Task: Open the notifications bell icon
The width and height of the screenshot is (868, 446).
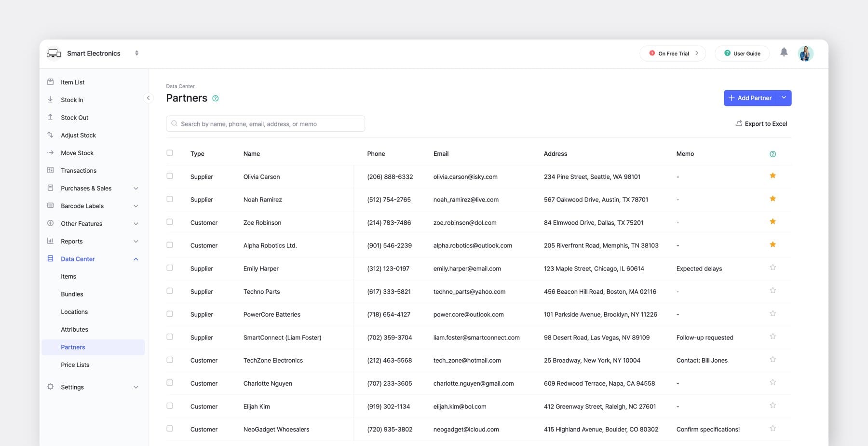Action: pyautogui.click(x=784, y=52)
